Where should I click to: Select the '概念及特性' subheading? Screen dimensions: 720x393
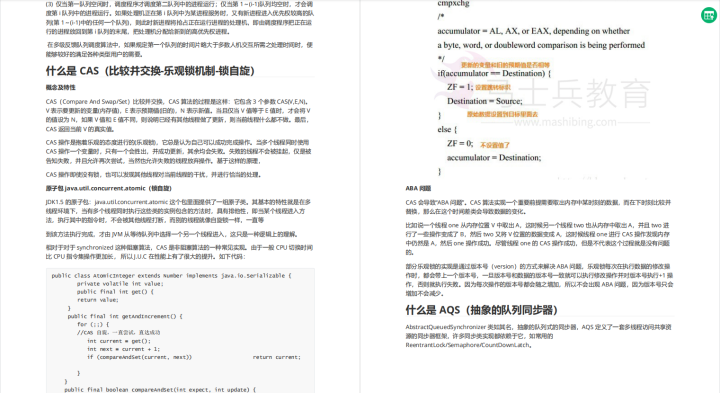tap(60, 87)
